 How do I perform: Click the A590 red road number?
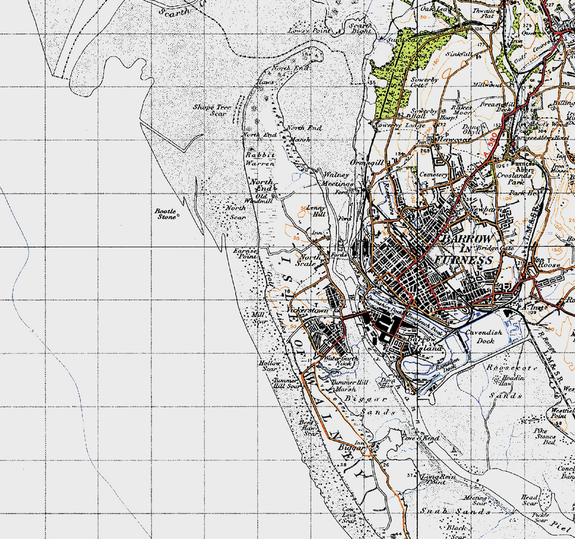click(x=491, y=145)
